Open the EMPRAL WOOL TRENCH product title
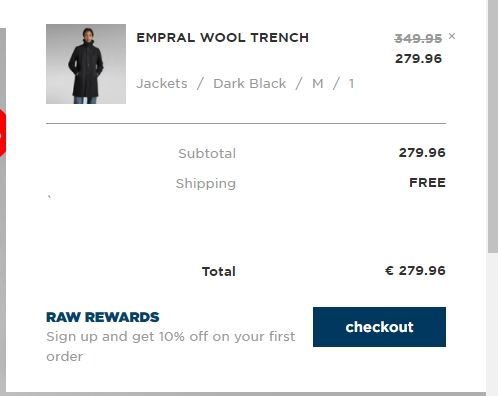 (x=222, y=38)
